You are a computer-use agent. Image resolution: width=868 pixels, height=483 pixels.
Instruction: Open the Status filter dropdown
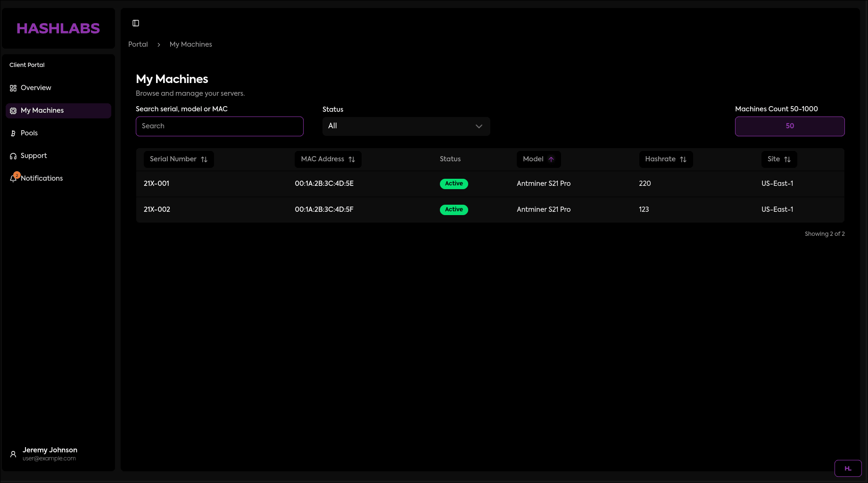pos(405,126)
